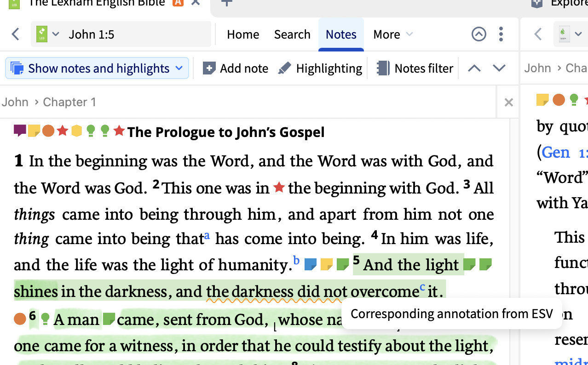Screen dimensions: 588x365
Task: Click the green note icon directly before verse number 5
Action: tap(343, 264)
